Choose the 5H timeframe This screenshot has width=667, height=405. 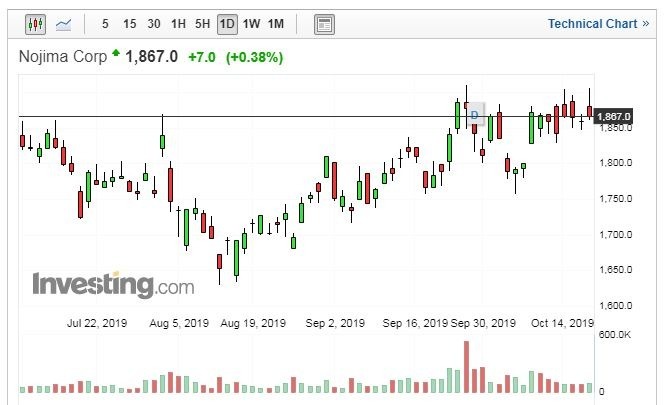202,24
